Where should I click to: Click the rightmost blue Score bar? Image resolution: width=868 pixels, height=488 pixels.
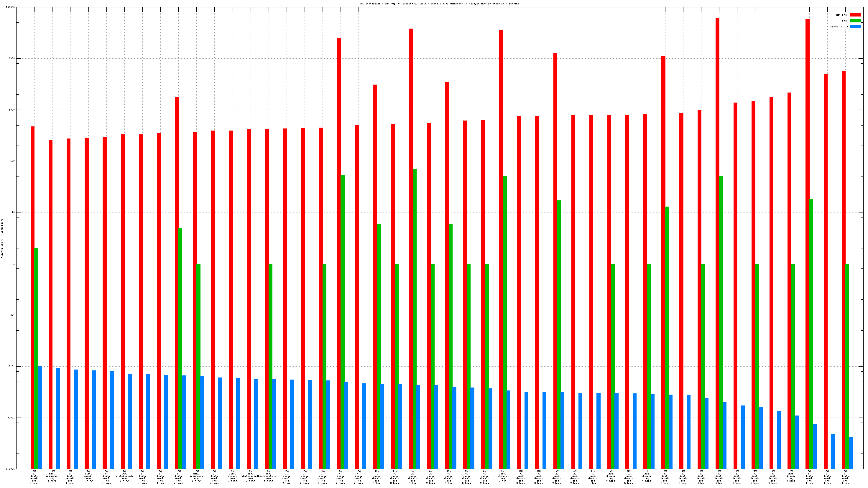pyautogui.click(x=851, y=453)
